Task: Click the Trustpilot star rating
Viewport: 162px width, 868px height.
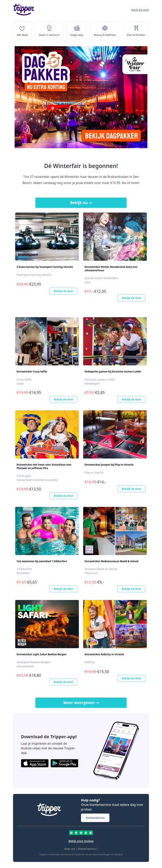Action: coord(81,833)
